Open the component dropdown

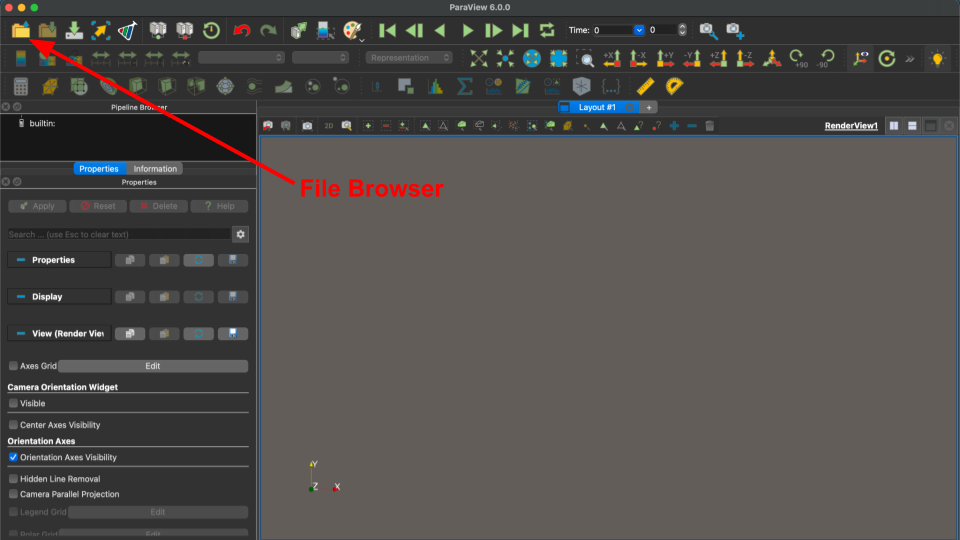click(320, 58)
